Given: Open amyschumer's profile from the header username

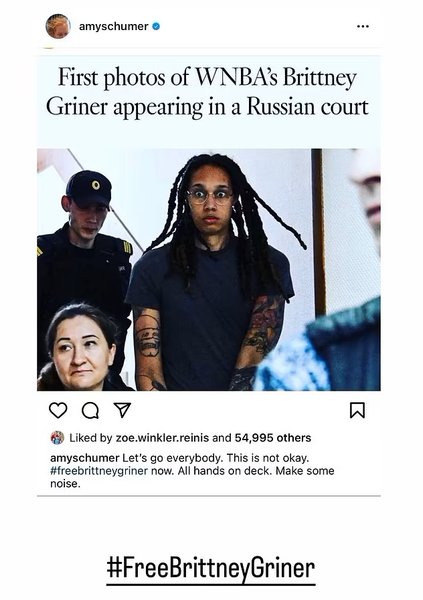Looking at the screenshot, I should [x=113, y=26].
